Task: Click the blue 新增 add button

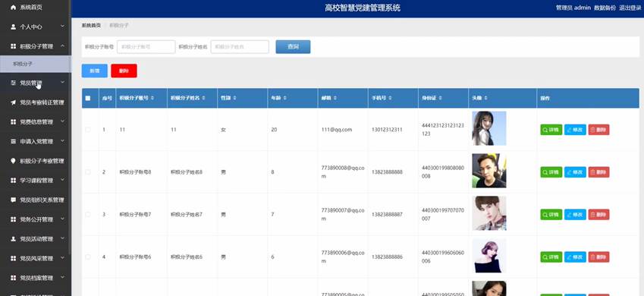Action: 95,71
